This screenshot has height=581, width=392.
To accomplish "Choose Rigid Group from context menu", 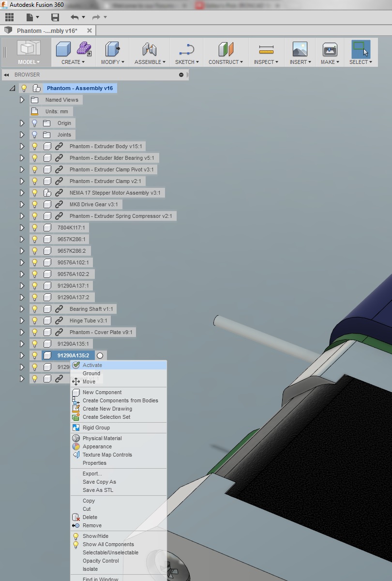I will tap(96, 428).
